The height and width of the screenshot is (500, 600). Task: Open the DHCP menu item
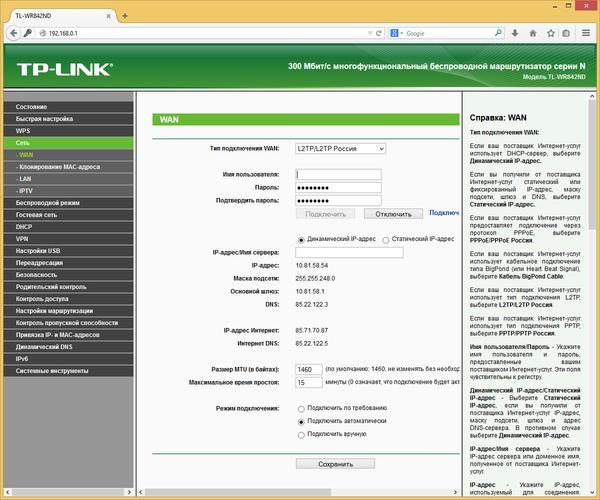[69, 227]
